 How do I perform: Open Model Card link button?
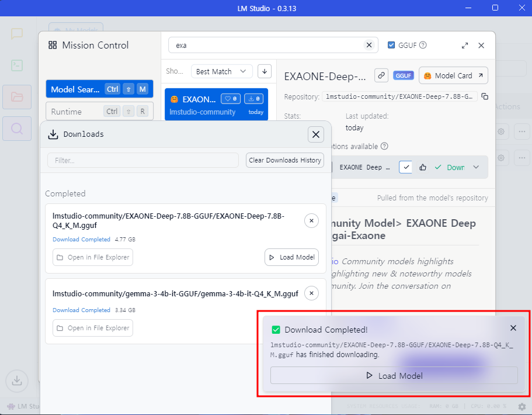(453, 75)
